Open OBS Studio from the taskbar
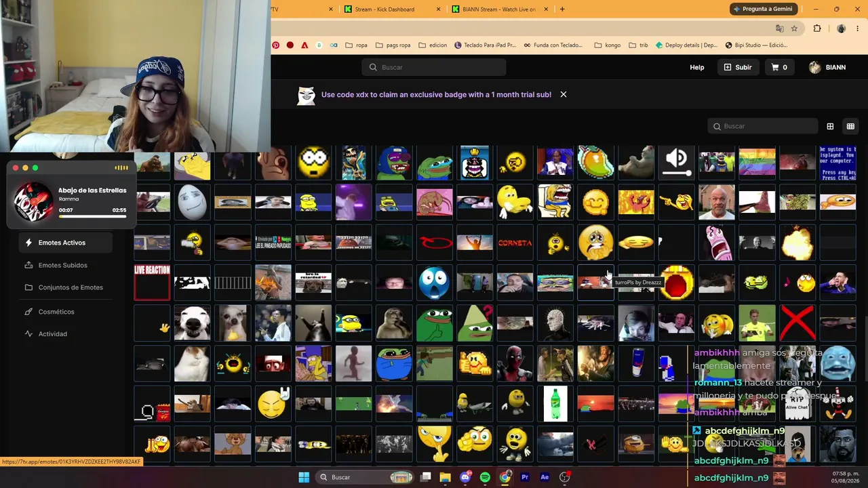This screenshot has width=868, height=488. coord(565,477)
